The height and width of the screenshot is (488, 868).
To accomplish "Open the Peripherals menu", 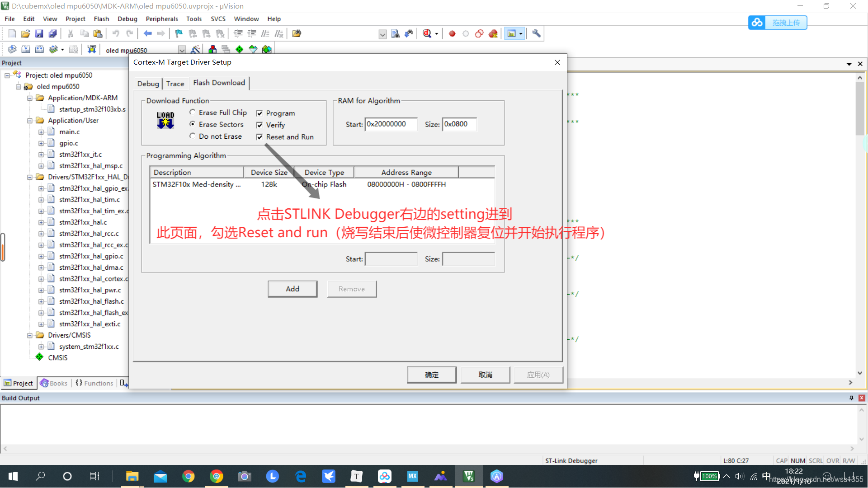I will tap(162, 19).
